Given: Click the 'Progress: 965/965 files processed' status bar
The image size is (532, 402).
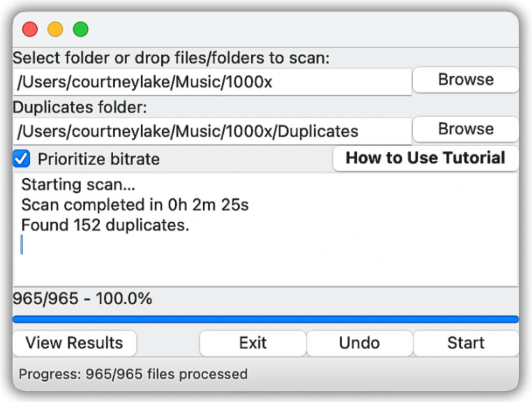Looking at the screenshot, I should 133,374.
